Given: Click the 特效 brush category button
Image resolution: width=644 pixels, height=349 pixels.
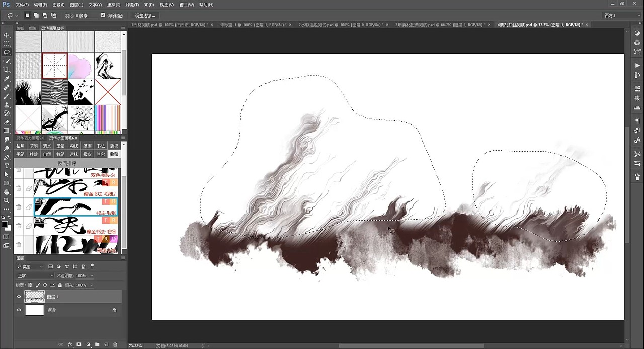Looking at the screenshot, I should 33,154.
